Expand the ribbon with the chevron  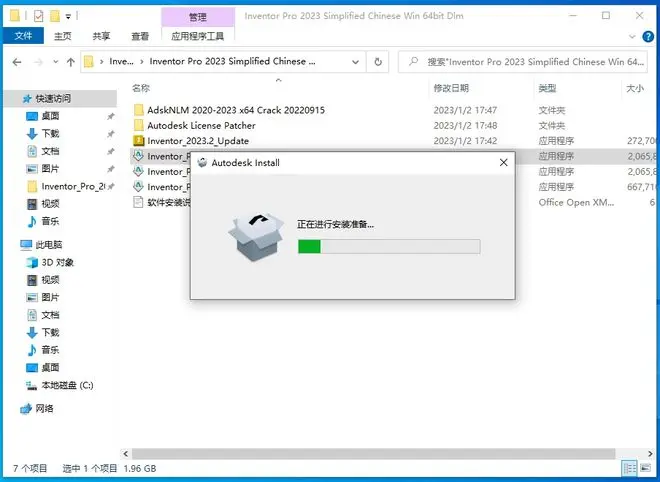pos(632,37)
